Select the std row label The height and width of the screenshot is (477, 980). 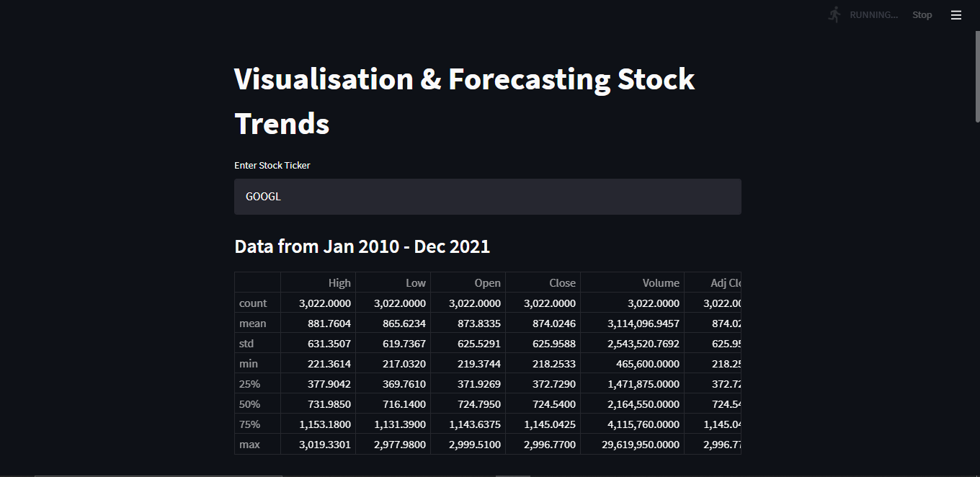246,343
